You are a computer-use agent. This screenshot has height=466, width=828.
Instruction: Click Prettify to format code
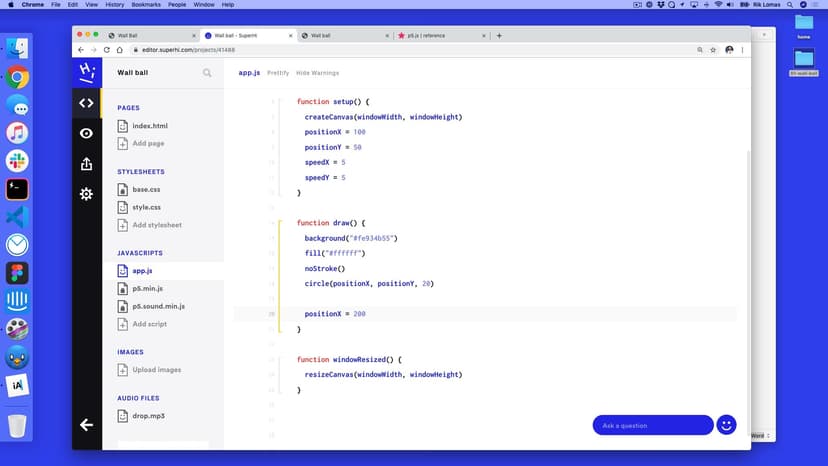[x=278, y=73]
